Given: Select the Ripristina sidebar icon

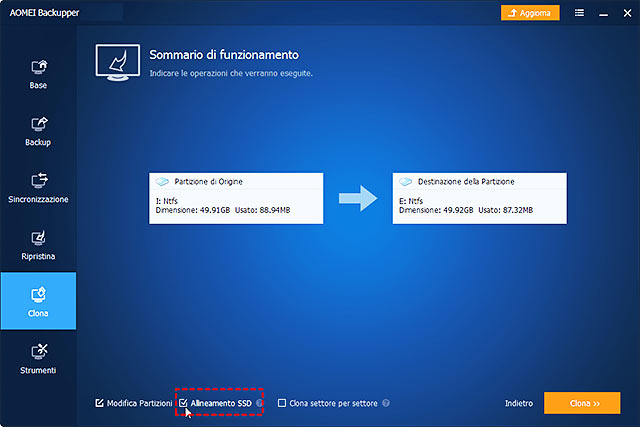Looking at the screenshot, I should [x=38, y=244].
